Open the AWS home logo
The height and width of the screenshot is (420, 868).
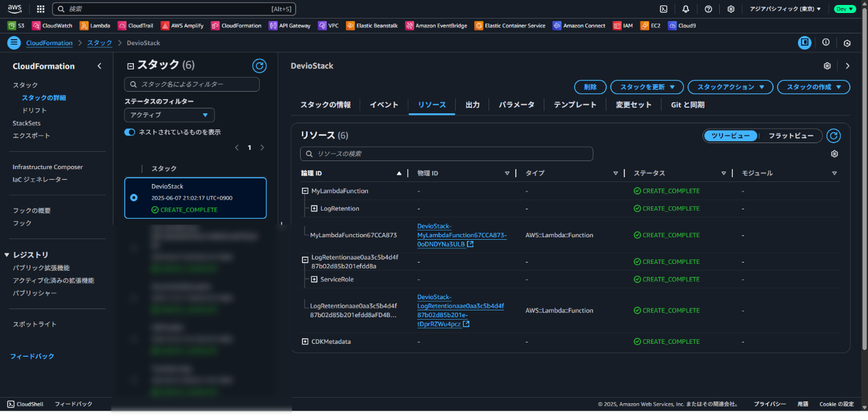tap(15, 9)
